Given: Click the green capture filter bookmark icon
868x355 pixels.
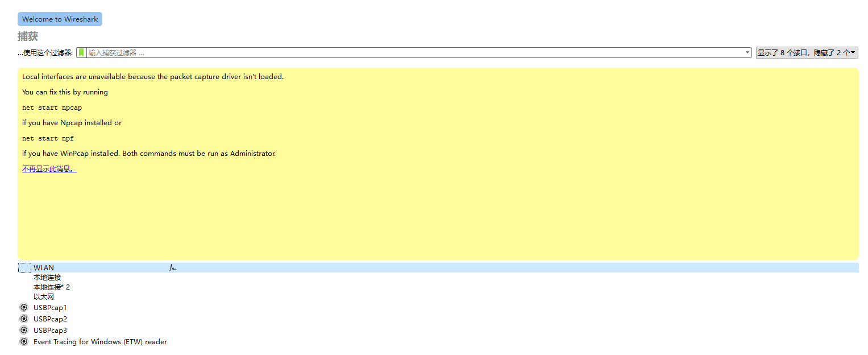Looking at the screenshot, I should [81, 52].
